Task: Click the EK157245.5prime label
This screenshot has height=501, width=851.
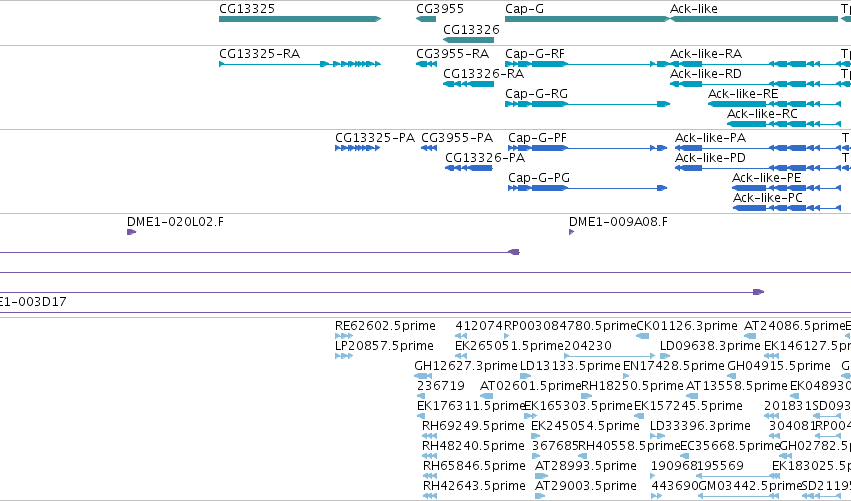Action: coord(688,406)
